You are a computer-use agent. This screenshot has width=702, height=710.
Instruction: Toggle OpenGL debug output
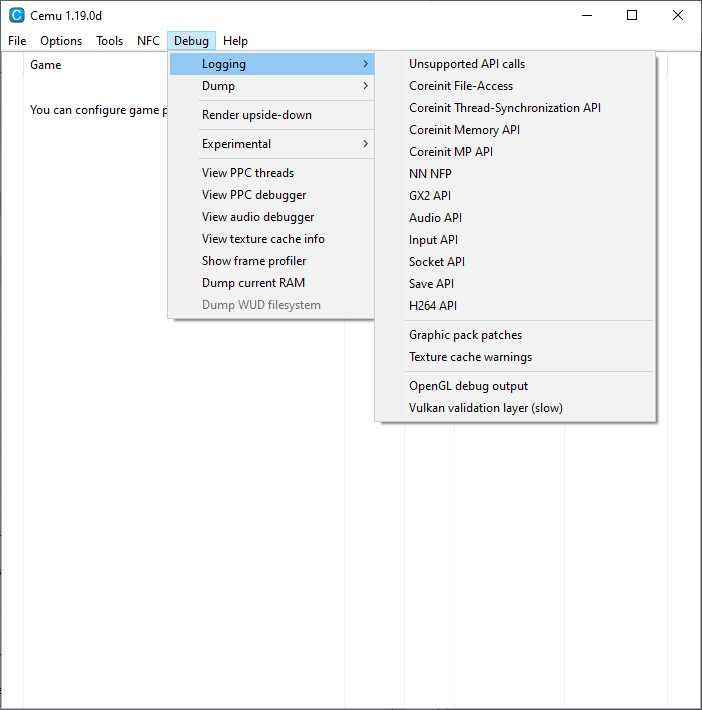point(515,386)
